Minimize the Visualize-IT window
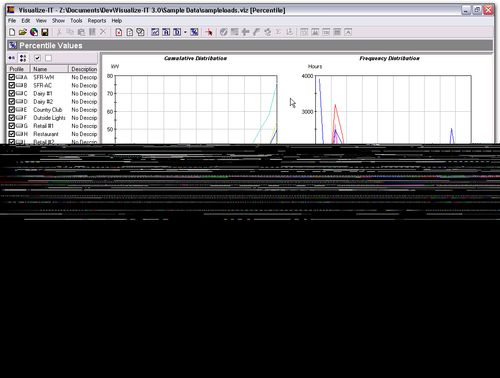This screenshot has width=500, height=378. tap(466, 10)
